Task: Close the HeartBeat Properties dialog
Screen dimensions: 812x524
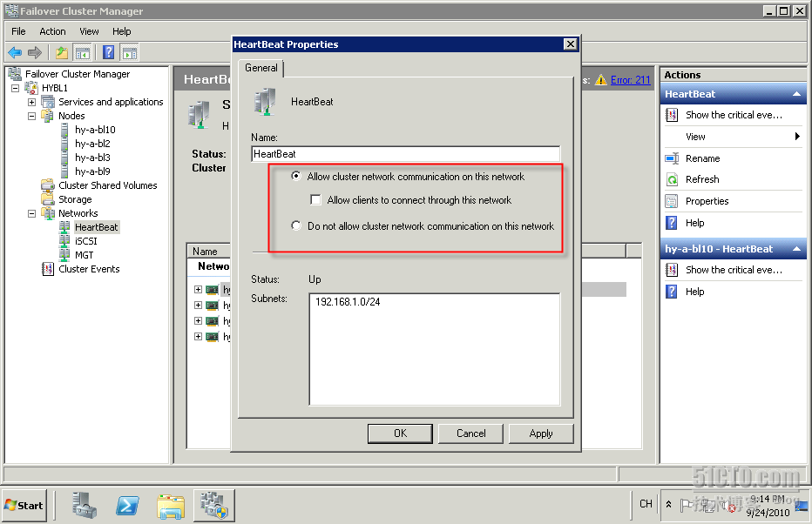Action: point(570,44)
